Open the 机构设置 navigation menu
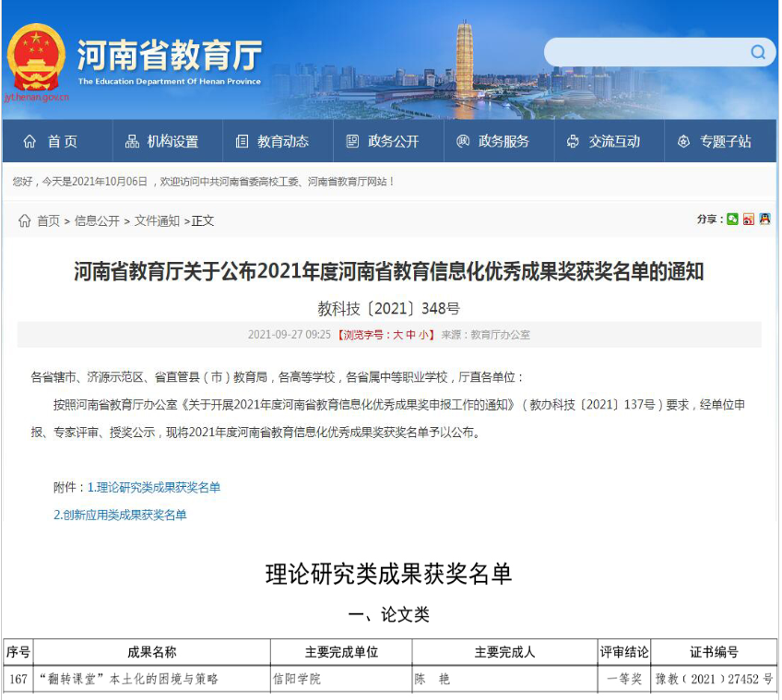This screenshot has width=782, height=700. coord(168,142)
